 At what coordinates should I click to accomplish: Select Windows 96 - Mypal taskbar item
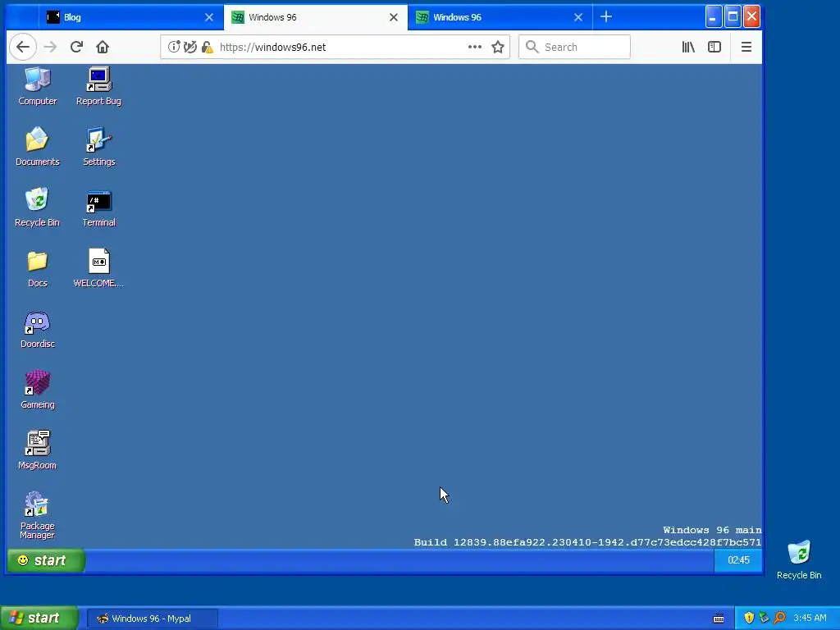point(152,619)
